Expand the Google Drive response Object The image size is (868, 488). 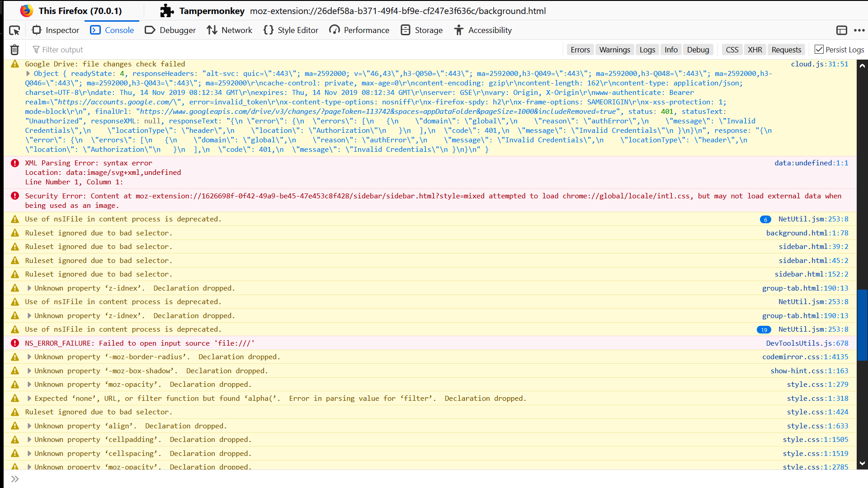28,73
